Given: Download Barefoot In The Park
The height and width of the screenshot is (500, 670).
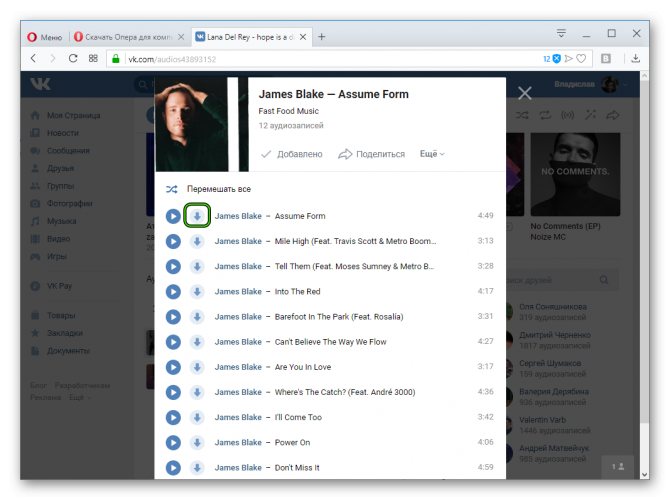Looking at the screenshot, I should (x=197, y=317).
